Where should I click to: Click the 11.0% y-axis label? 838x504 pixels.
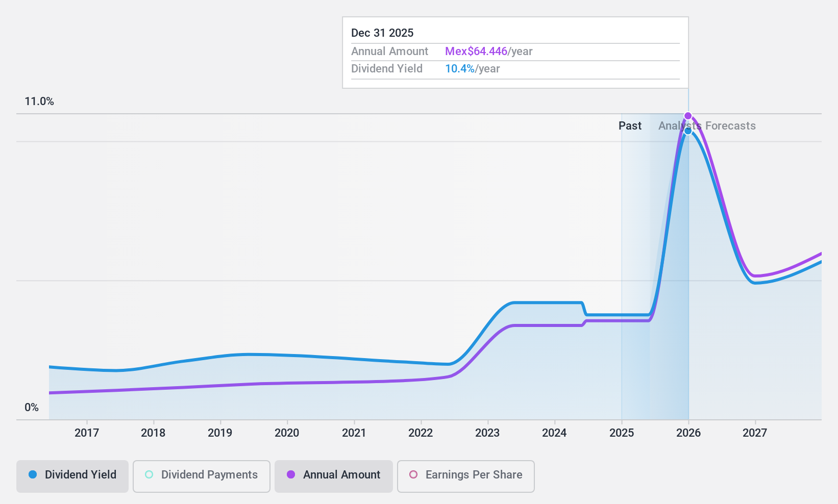(x=39, y=101)
